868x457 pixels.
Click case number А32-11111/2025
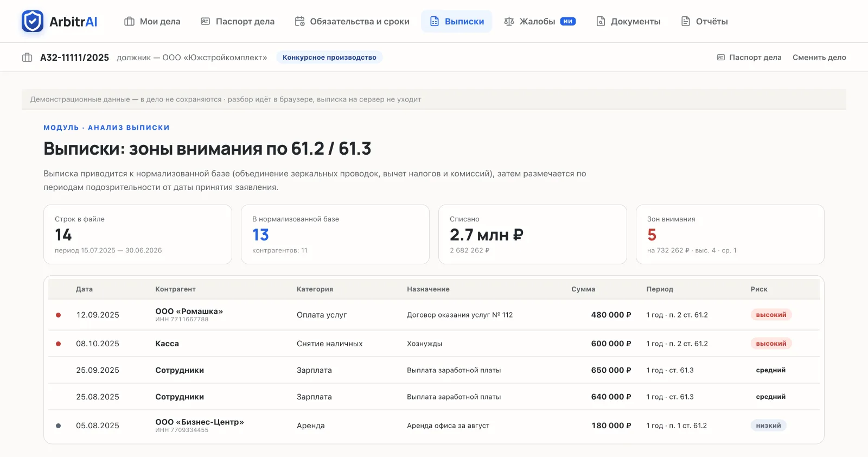[x=74, y=57]
